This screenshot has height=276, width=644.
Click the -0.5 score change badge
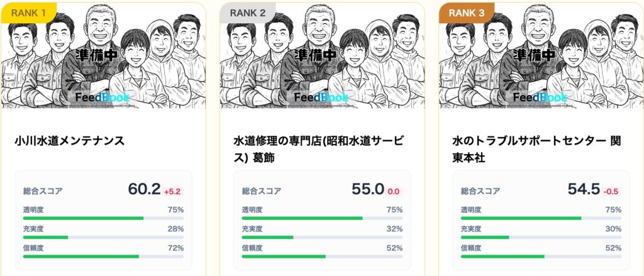click(612, 191)
